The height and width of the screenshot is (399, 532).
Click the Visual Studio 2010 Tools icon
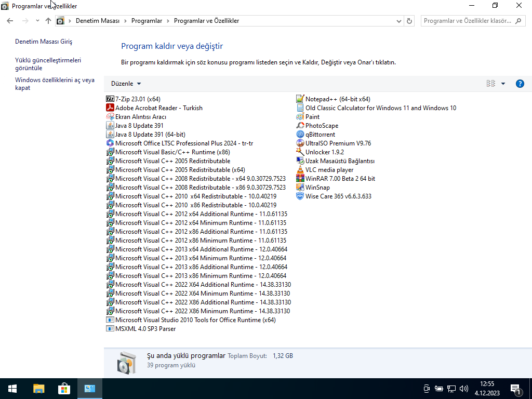pyautogui.click(x=110, y=320)
